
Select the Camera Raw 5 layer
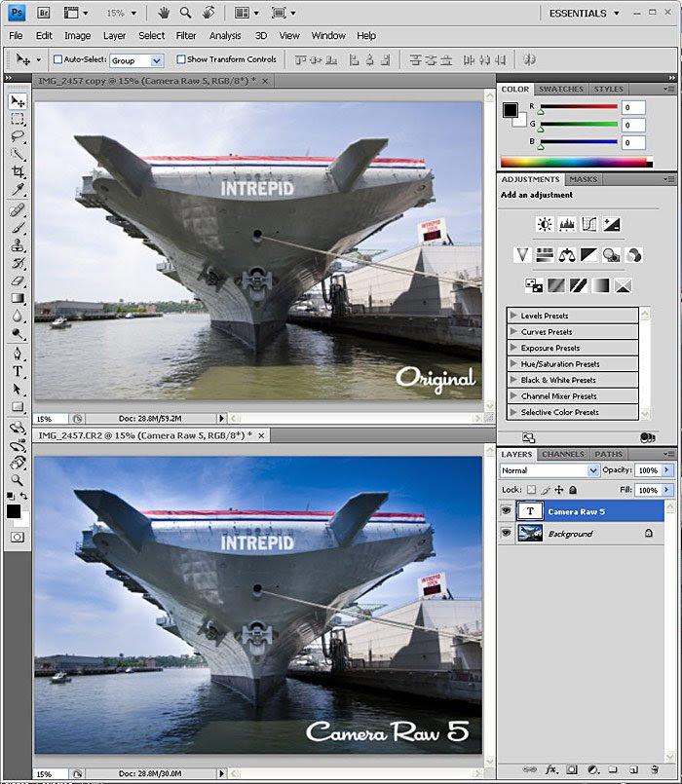581,511
